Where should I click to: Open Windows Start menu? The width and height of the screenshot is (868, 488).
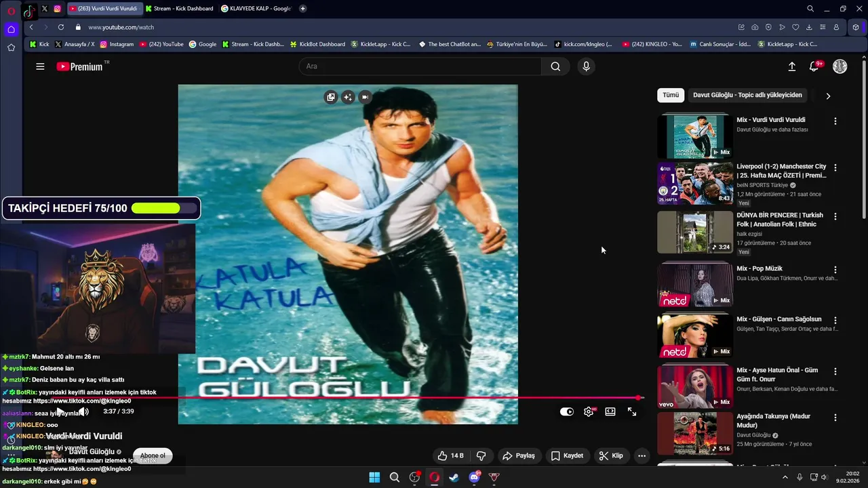pyautogui.click(x=374, y=477)
